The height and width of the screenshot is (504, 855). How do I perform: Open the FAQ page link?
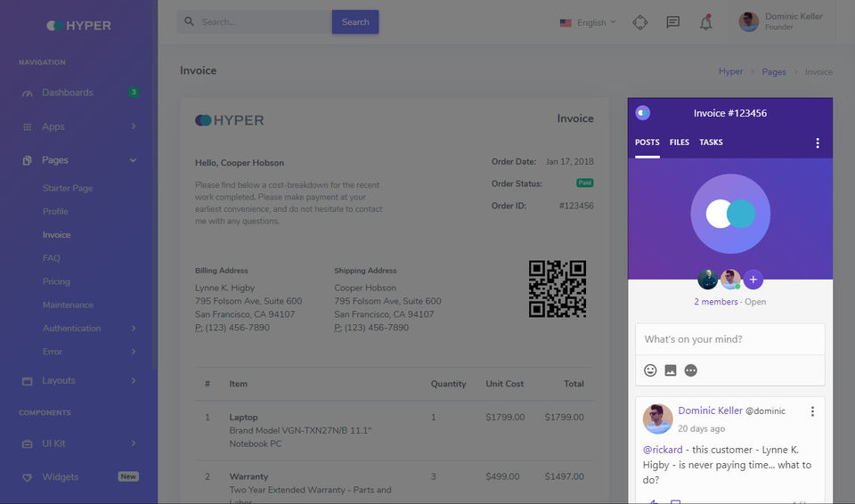52,258
